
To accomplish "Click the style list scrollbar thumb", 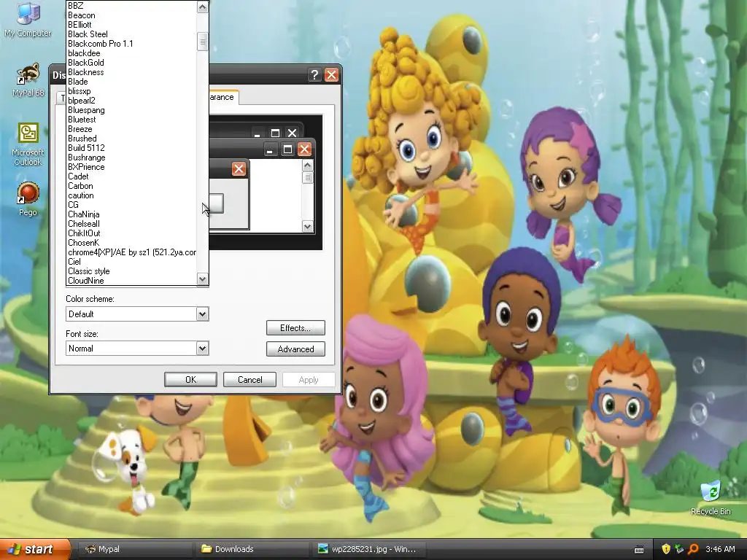I will [x=203, y=42].
